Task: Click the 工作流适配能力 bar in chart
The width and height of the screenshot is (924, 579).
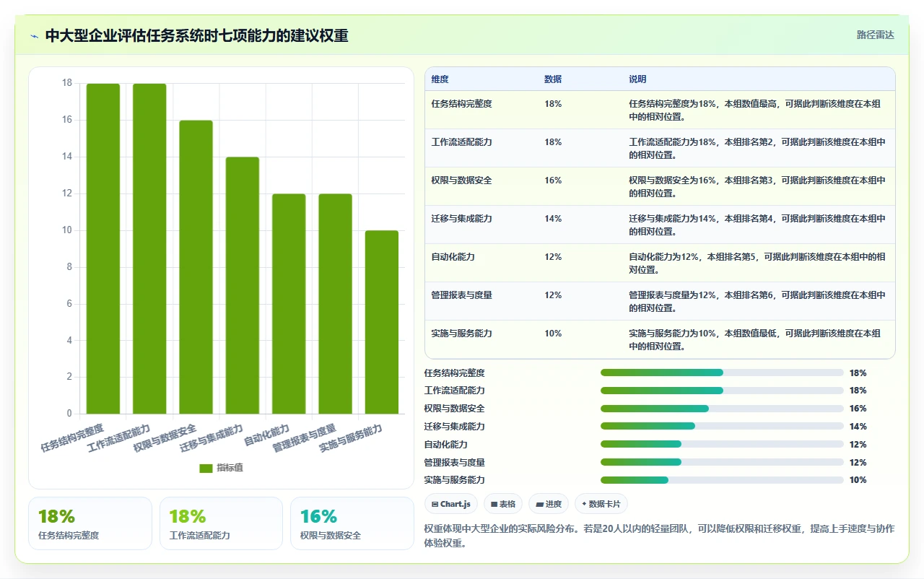Action: [x=149, y=248]
